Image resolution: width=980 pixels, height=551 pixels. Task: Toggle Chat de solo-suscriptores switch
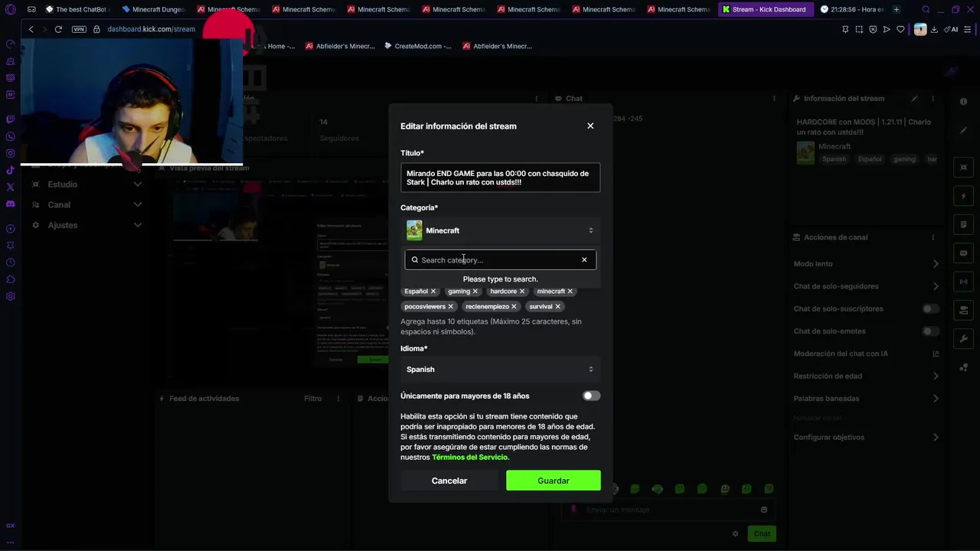click(x=930, y=308)
